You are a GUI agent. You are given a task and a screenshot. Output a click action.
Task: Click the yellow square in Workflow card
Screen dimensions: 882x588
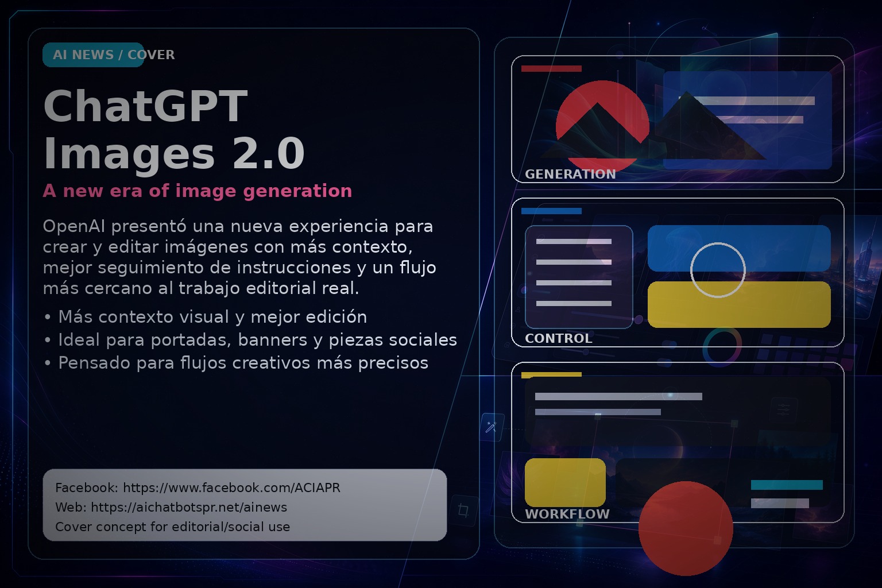point(565,482)
